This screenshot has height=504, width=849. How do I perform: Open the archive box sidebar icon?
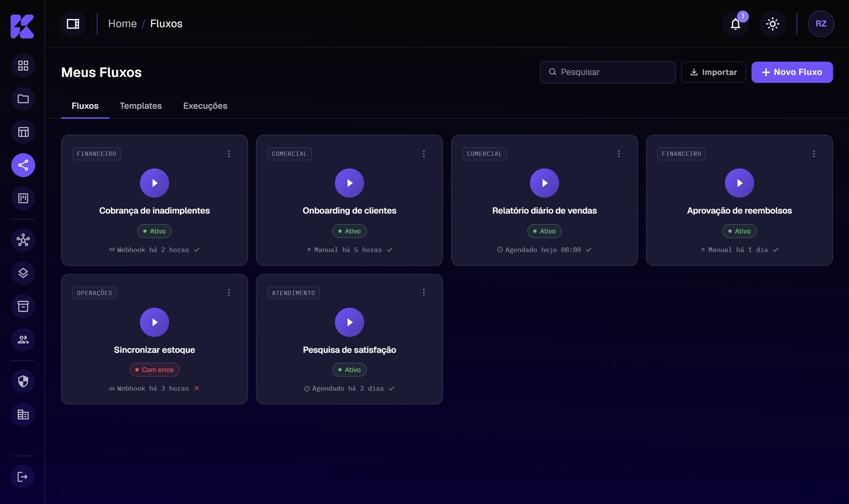tap(23, 306)
